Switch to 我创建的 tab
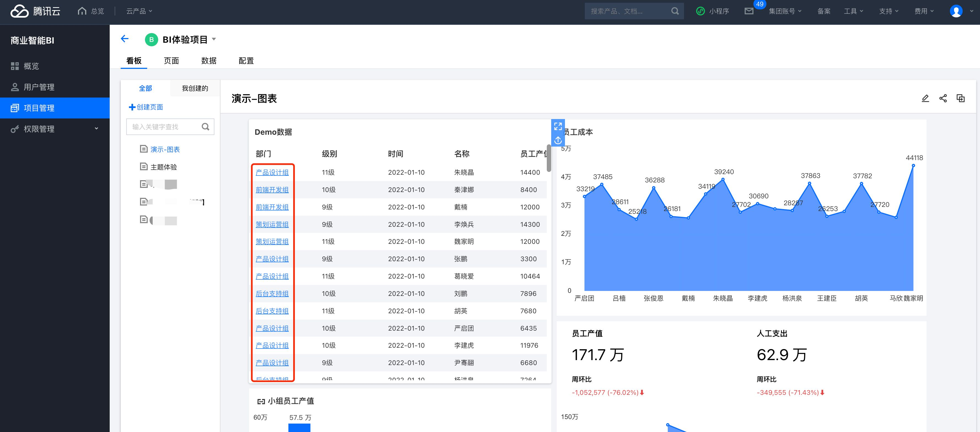The image size is (980, 432). (x=195, y=88)
